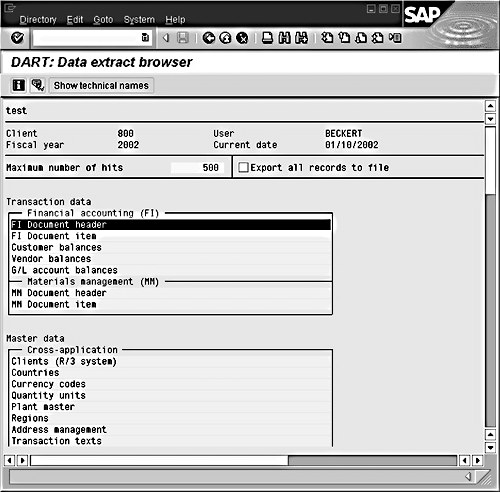The image size is (500, 492).
Task: Click the First page navigation icon
Action: pyautogui.click(x=327, y=38)
